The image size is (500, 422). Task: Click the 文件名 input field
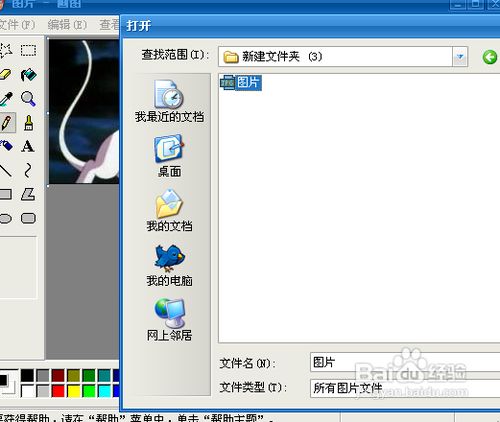[405, 362]
